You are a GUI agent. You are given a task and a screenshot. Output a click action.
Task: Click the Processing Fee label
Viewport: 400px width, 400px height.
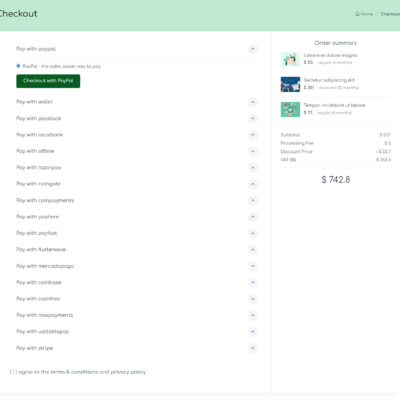point(297,143)
